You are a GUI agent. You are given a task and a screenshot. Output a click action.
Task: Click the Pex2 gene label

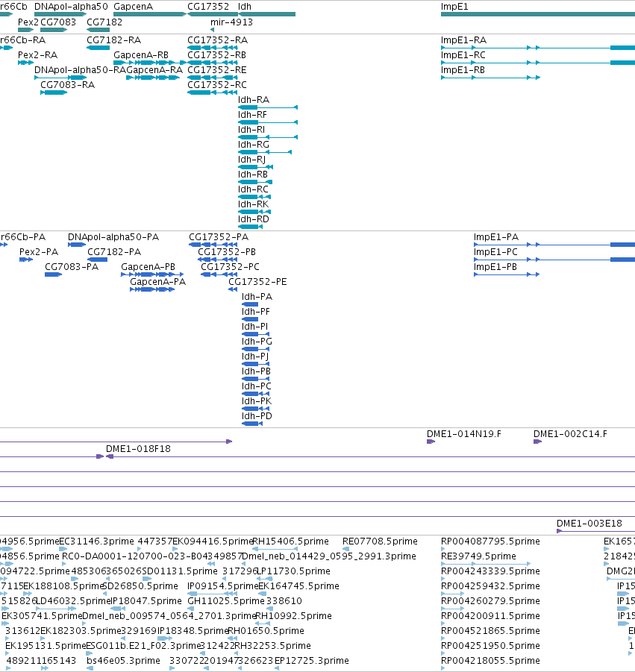pyautogui.click(x=28, y=22)
